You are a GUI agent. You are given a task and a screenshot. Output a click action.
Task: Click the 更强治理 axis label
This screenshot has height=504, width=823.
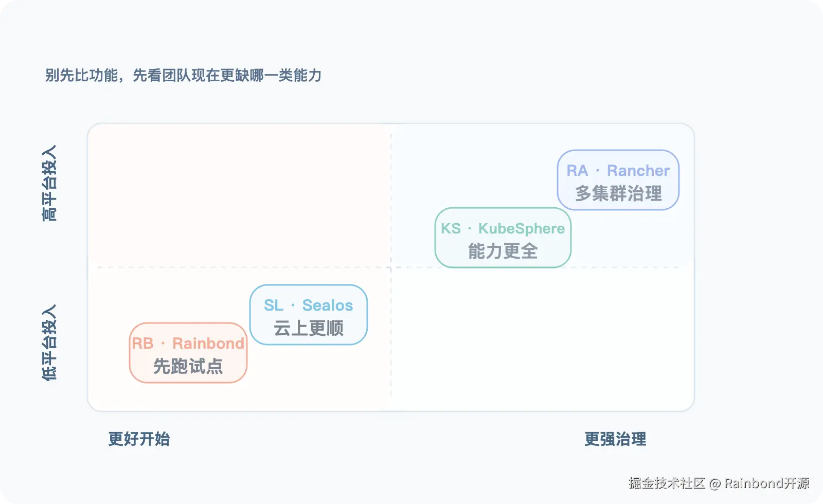tap(615, 439)
